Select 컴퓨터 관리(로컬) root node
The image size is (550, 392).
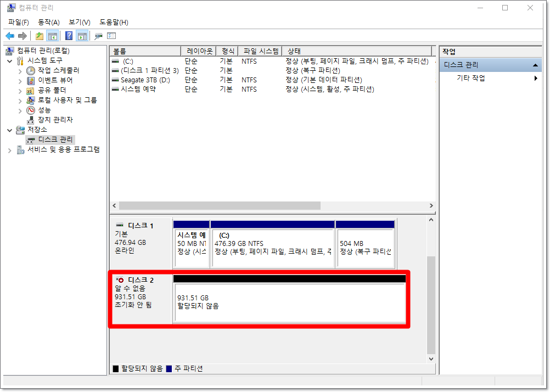(x=43, y=51)
